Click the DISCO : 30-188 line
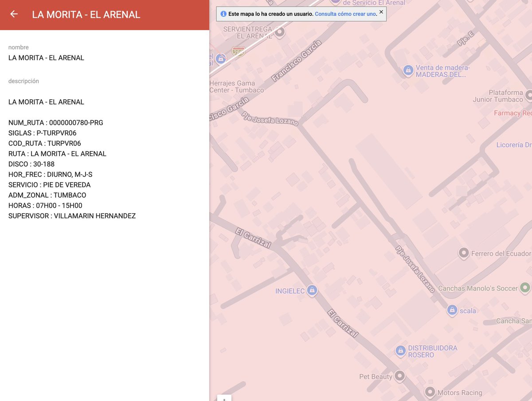 [31, 164]
